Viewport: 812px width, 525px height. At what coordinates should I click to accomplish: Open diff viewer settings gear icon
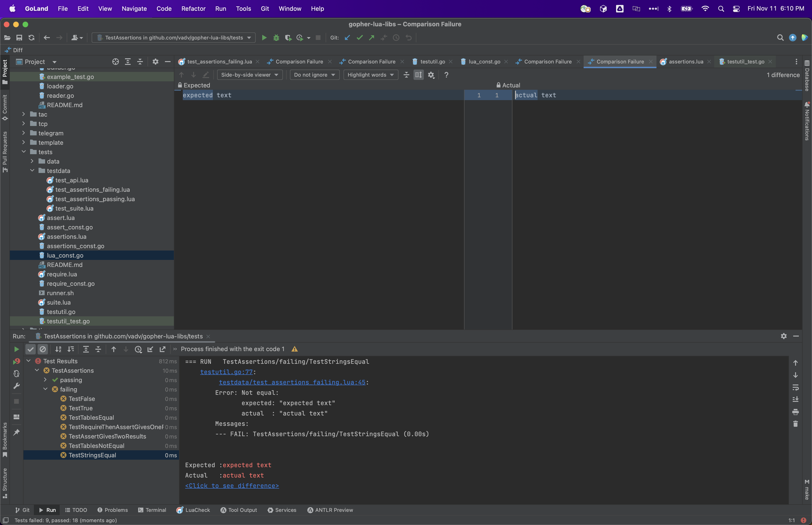pos(431,75)
